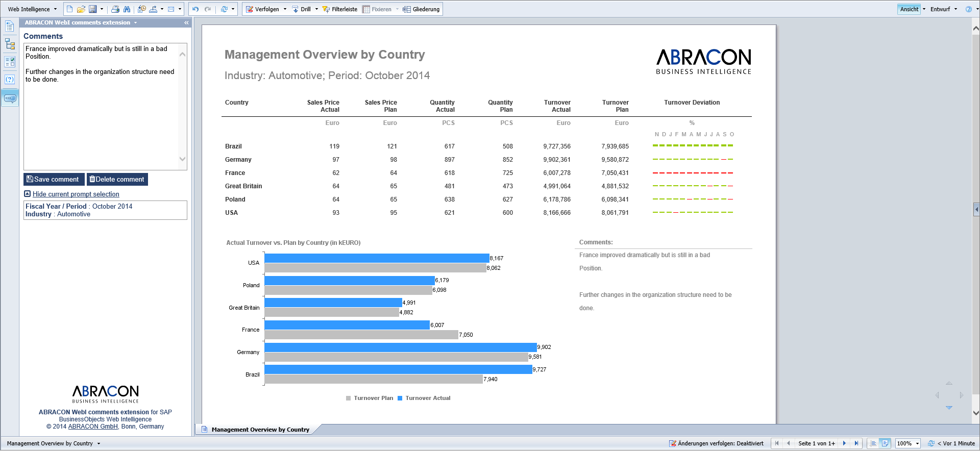Jump to last page in status bar

pyautogui.click(x=856, y=443)
